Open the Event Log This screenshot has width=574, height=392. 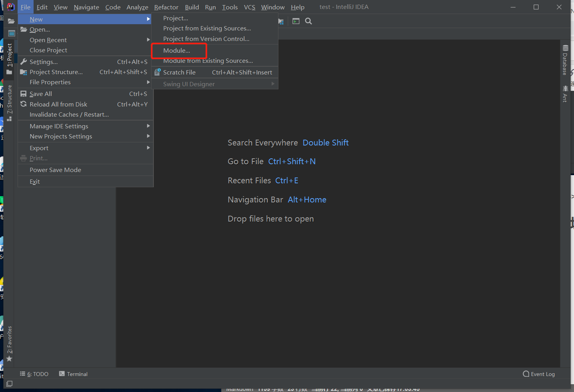tap(539, 374)
